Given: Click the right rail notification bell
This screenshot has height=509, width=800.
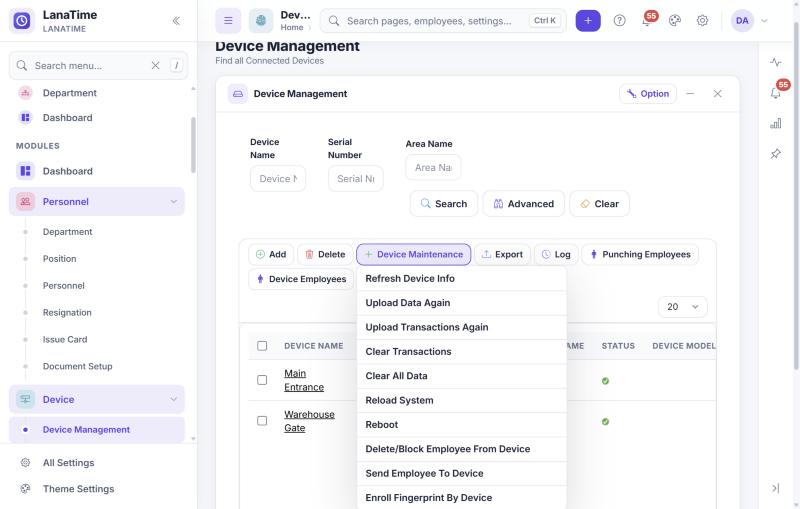Looking at the screenshot, I should tap(776, 93).
